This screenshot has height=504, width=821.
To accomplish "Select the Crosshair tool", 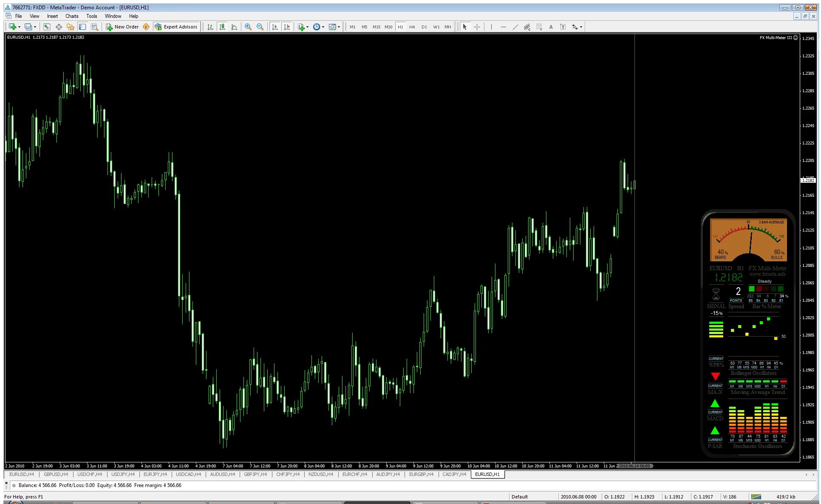I will [x=477, y=27].
